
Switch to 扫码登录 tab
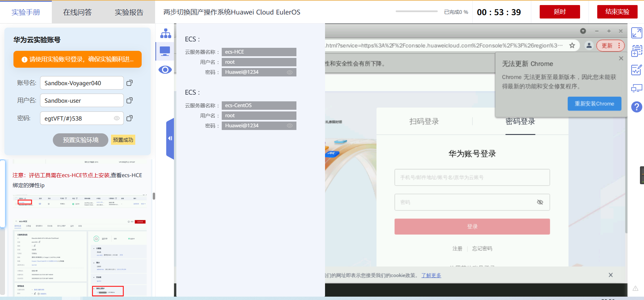[424, 121]
